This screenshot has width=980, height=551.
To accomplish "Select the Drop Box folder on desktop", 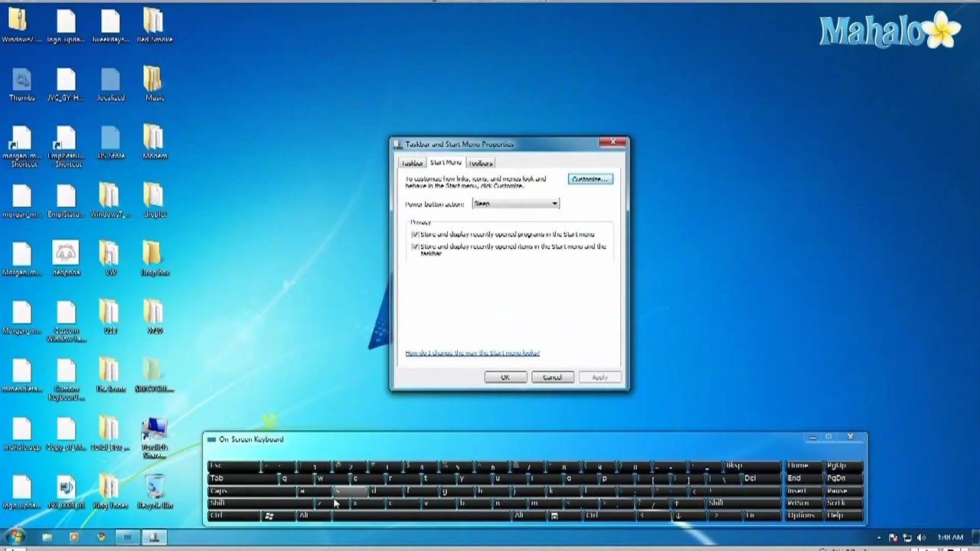I will pos(154,259).
